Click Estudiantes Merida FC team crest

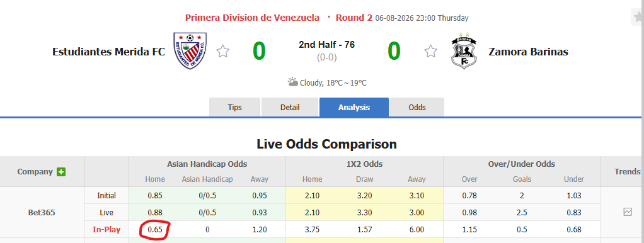pyautogui.click(x=190, y=51)
